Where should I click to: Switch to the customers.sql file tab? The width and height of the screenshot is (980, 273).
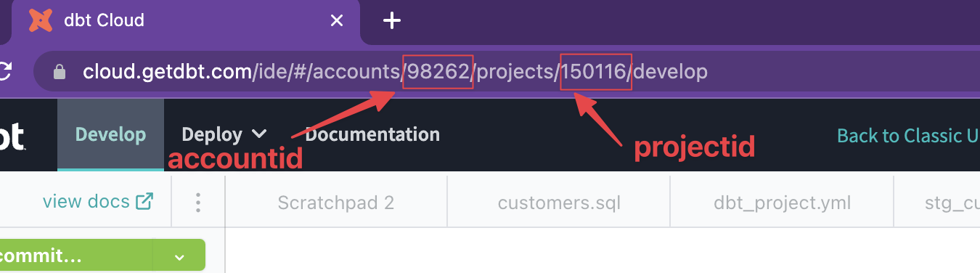coord(559,202)
